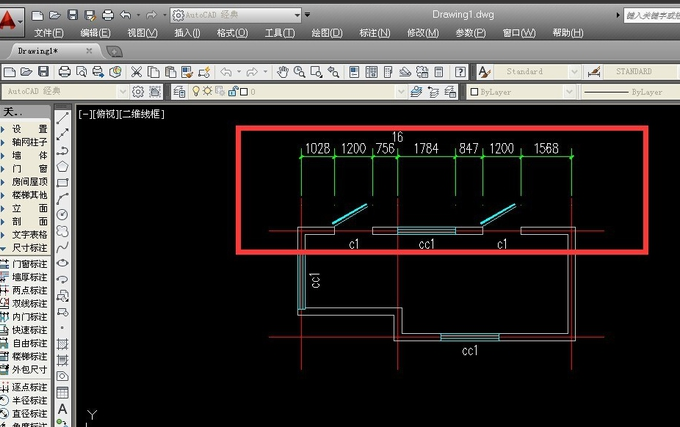Toggle layer 0 on/off light bulb
680x427 pixels.
point(196,91)
